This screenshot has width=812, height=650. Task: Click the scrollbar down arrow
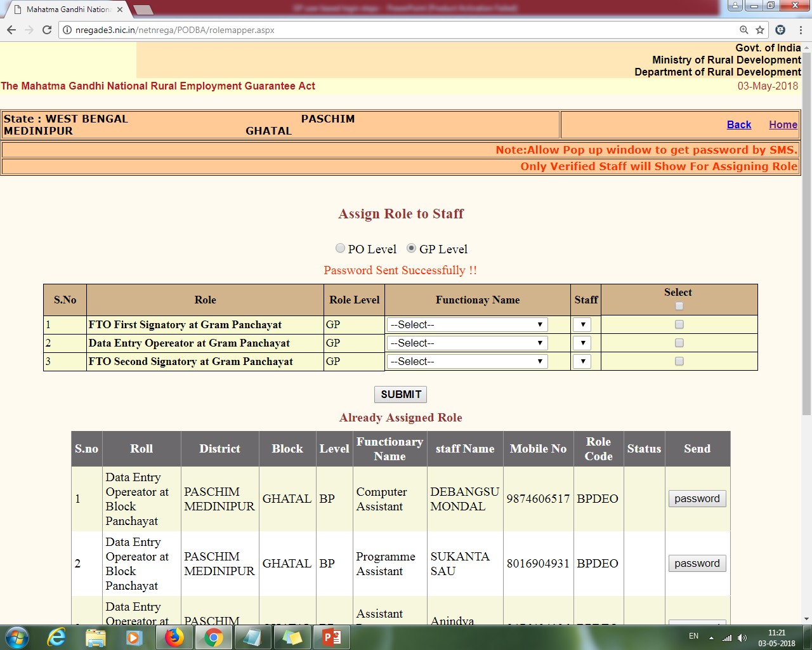tap(806, 619)
